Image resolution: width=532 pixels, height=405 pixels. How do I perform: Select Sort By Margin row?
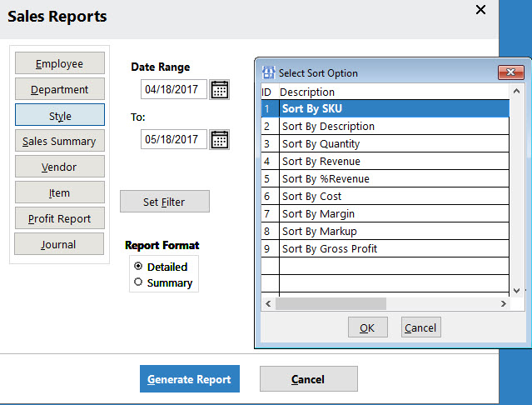pyautogui.click(x=385, y=214)
